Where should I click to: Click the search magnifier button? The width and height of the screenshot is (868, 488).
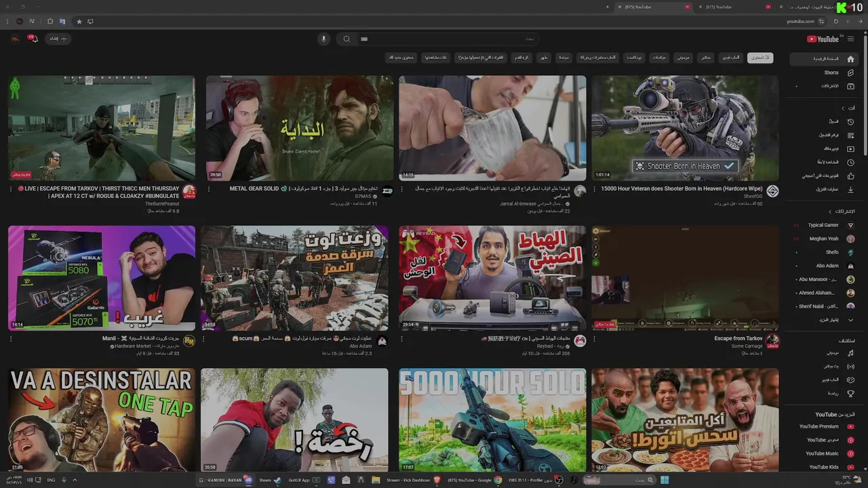click(347, 39)
